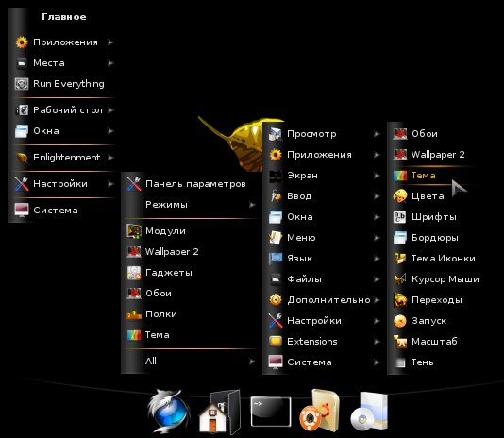This screenshot has width=504, height=438.
Task: Click the Переходы transitions icon
Action: point(400,300)
